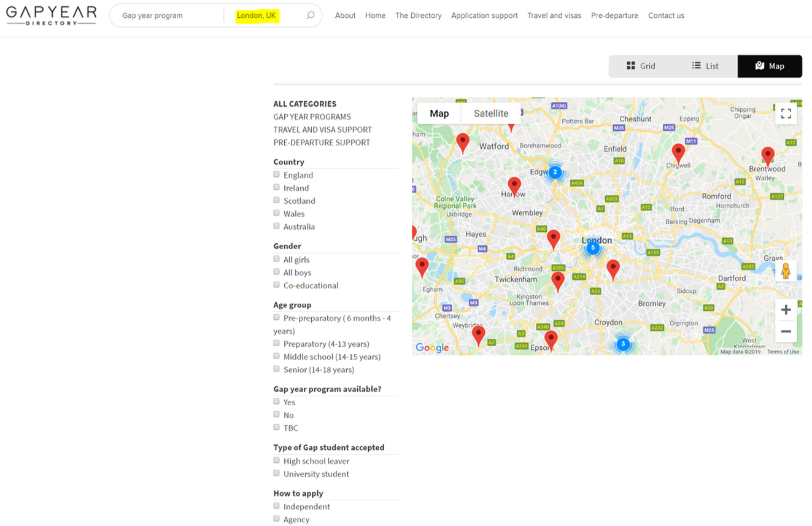Check Yes for gap year program available
Screen dimensions: 812x526
277,402
